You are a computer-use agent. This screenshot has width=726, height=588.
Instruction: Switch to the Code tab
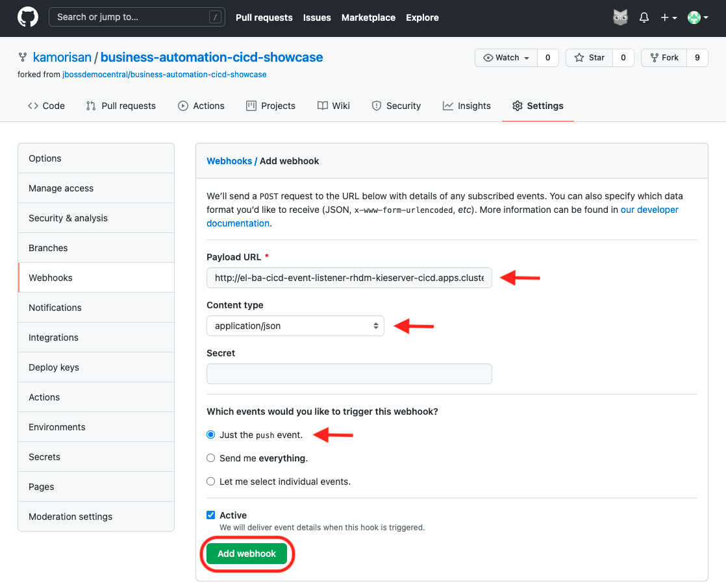click(x=46, y=106)
